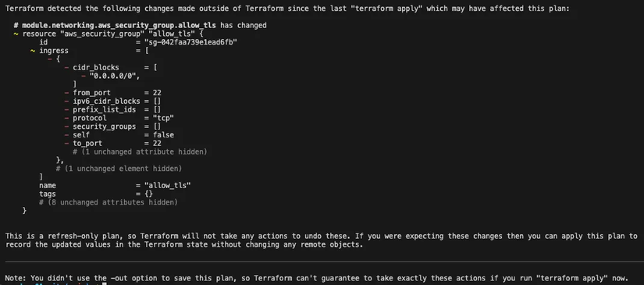Click the "0.0.0.0/0" CIDR block value
The height and width of the screenshot is (285, 644).
(x=115, y=76)
